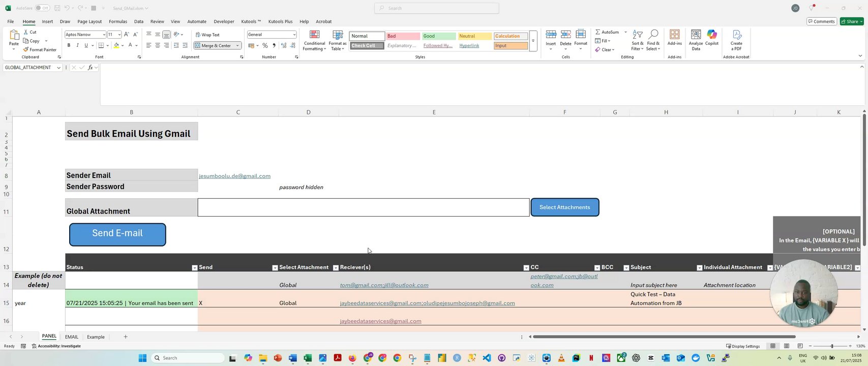Open the Insert ribbon tab

pos(47,21)
